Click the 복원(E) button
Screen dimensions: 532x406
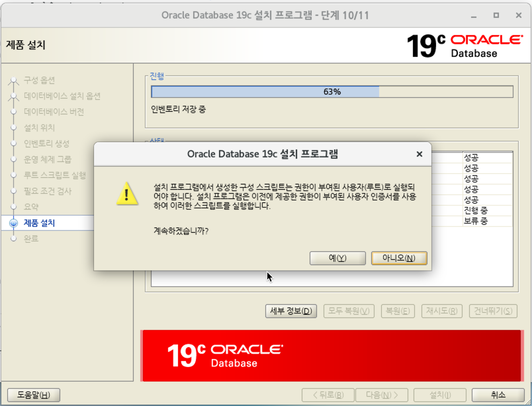click(x=398, y=311)
